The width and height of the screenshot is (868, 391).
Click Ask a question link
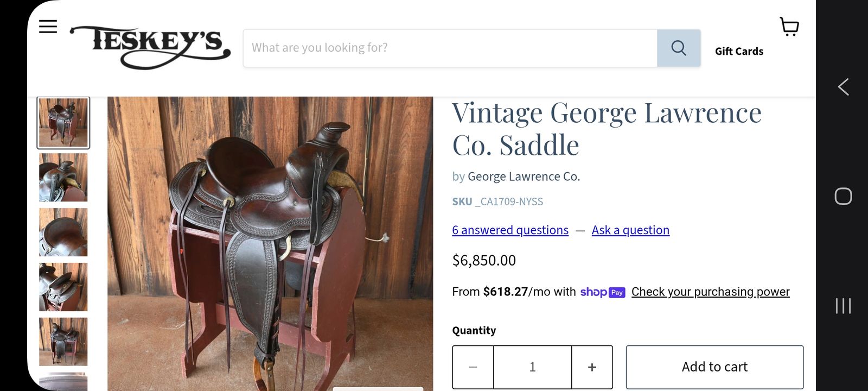tap(630, 230)
